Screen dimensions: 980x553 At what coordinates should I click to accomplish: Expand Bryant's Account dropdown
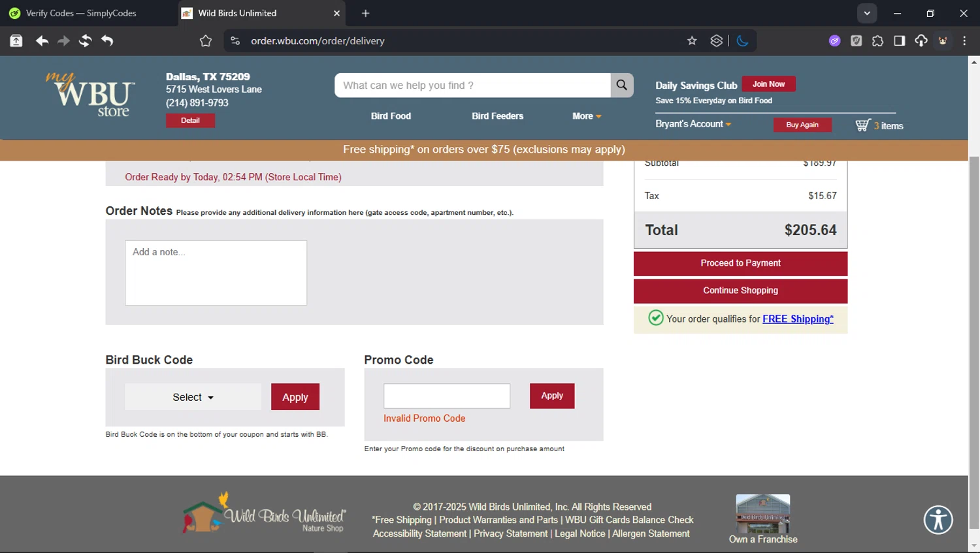point(693,124)
